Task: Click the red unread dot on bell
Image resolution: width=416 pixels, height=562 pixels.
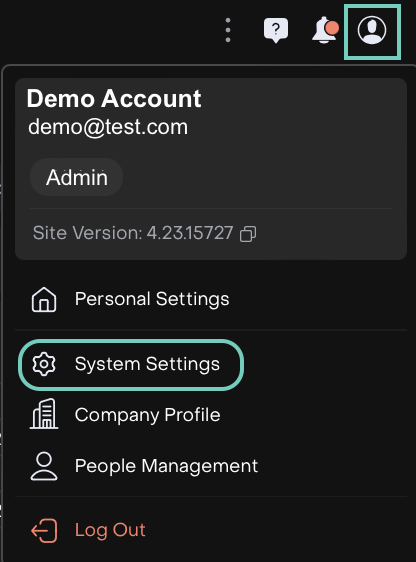Action: pos(333,28)
